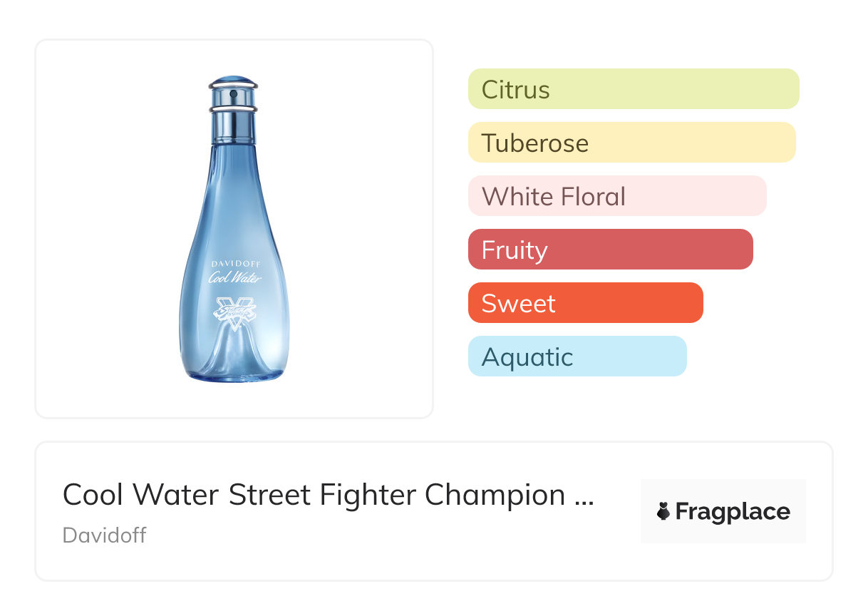Choose the White Floral accord bar
This screenshot has width=868, height=616.
pos(616,196)
